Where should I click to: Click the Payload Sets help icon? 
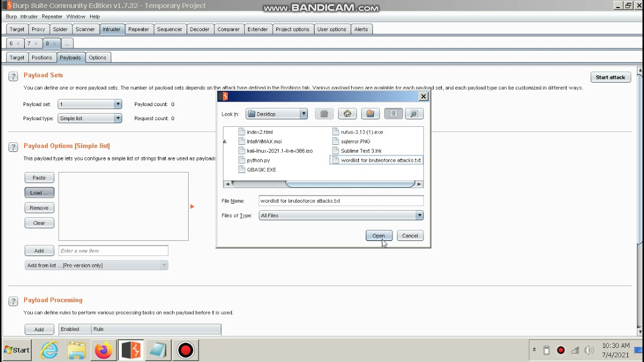point(13,76)
